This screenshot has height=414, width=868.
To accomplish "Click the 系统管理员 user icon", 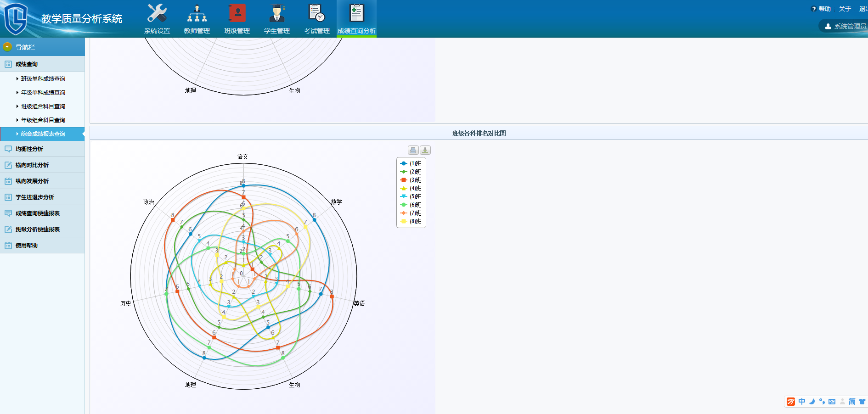I will [x=828, y=26].
